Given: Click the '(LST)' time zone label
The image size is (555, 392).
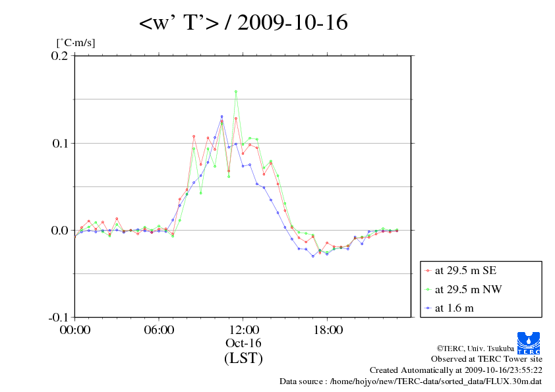Looking at the screenshot, I should click(243, 358).
